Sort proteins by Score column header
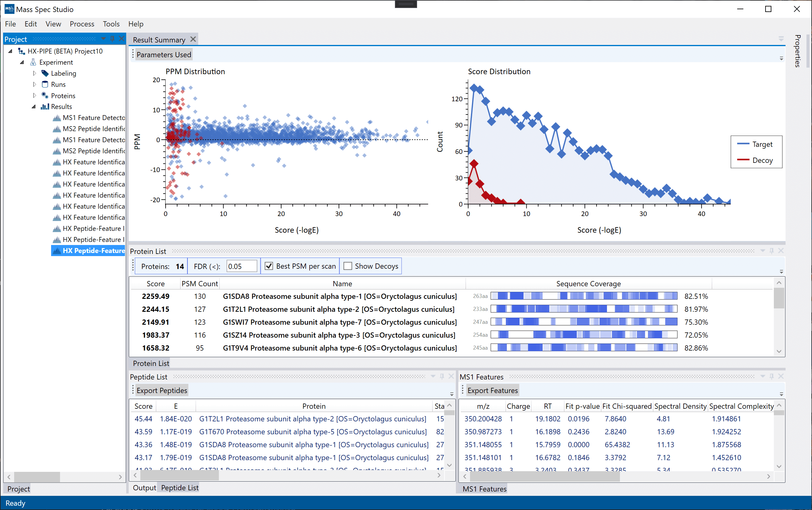The height and width of the screenshot is (510, 812). [x=155, y=284]
